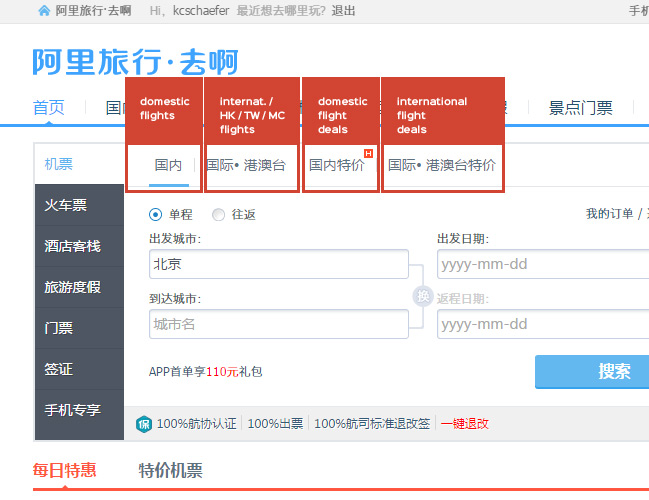Click the kcschaefer username link

coord(201,11)
